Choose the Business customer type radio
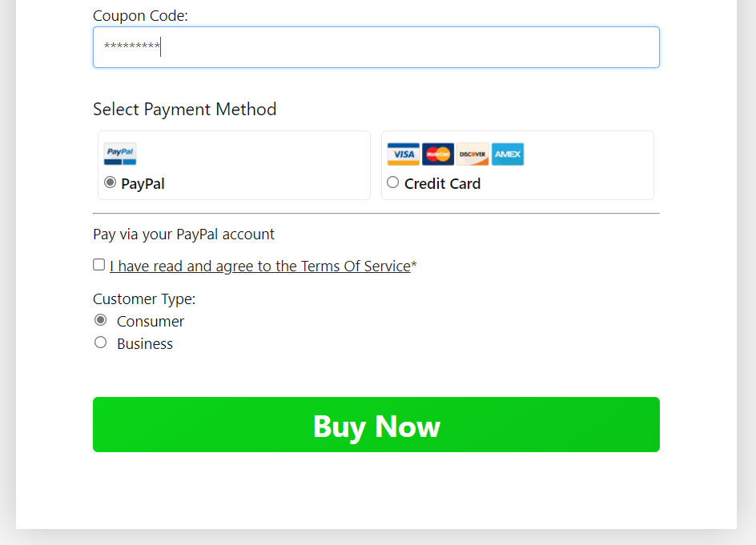Screen dimensions: 756x545 pyautogui.click(x=100, y=343)
